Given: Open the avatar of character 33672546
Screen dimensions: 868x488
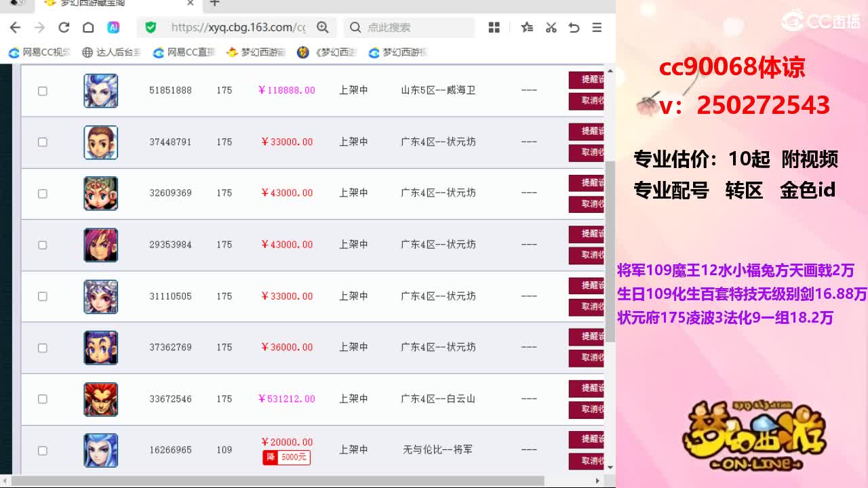Looking at the screenshot, I should click(101, 399).
